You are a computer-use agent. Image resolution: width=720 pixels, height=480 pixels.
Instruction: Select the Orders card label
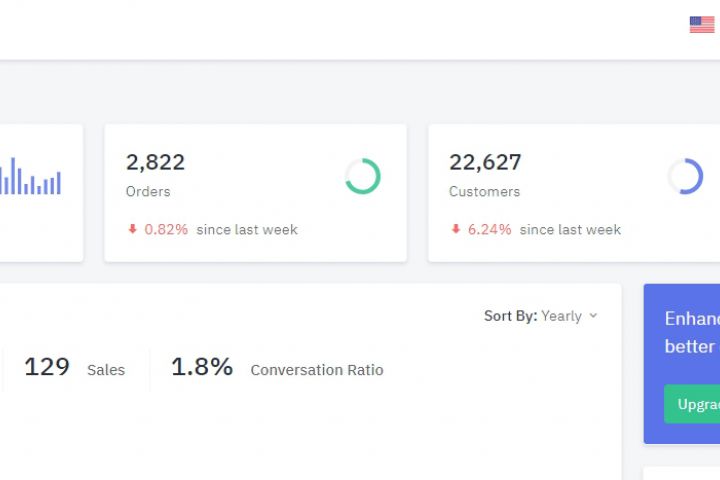148,191
